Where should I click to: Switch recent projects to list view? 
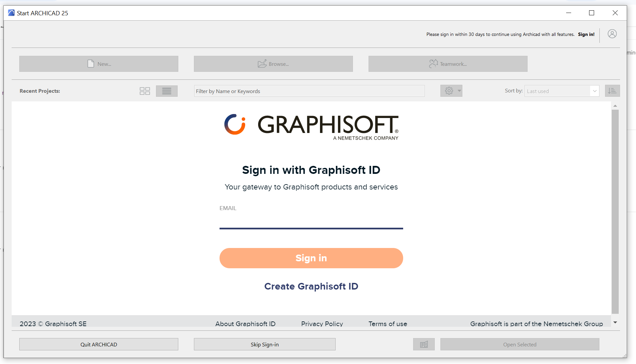167,91
